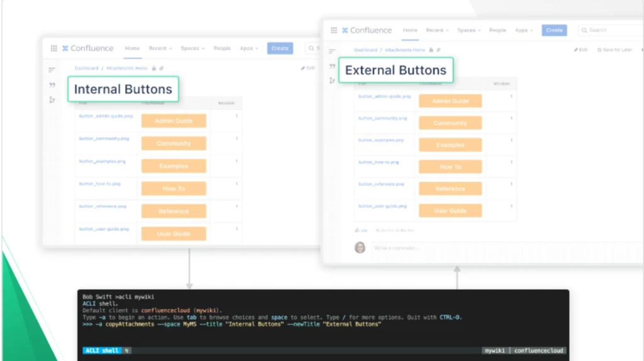
Task: Open Dashboard breadcrumb in External window
Action: coord(365,50)
